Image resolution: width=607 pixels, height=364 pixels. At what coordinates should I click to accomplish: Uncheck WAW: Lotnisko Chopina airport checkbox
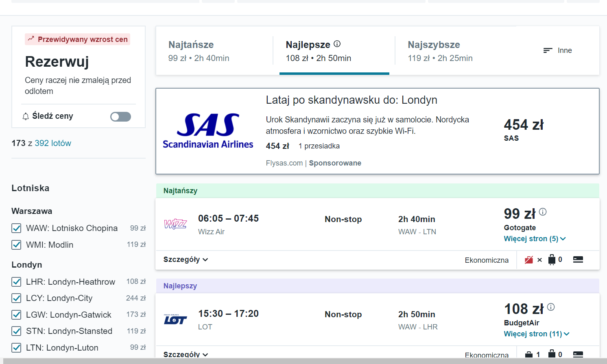pos(16,228)
